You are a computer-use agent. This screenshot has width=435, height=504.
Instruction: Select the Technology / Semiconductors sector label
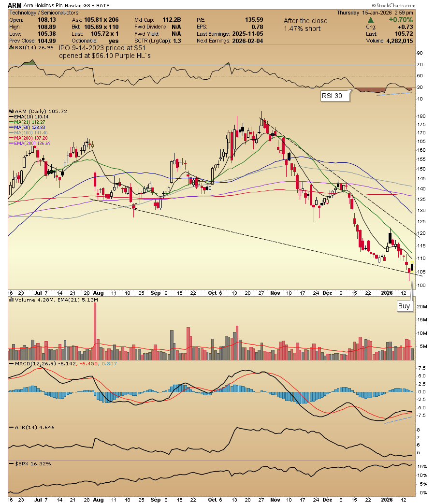click(43, 13)
